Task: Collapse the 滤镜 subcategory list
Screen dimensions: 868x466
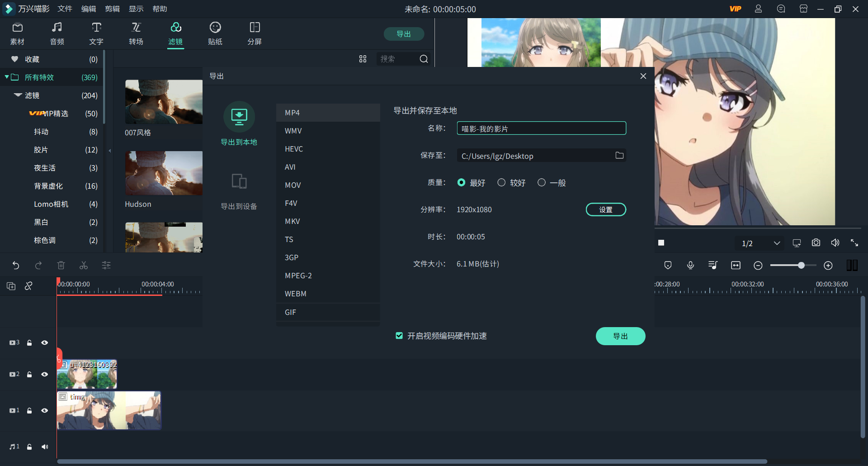Action: click(18, 95)
